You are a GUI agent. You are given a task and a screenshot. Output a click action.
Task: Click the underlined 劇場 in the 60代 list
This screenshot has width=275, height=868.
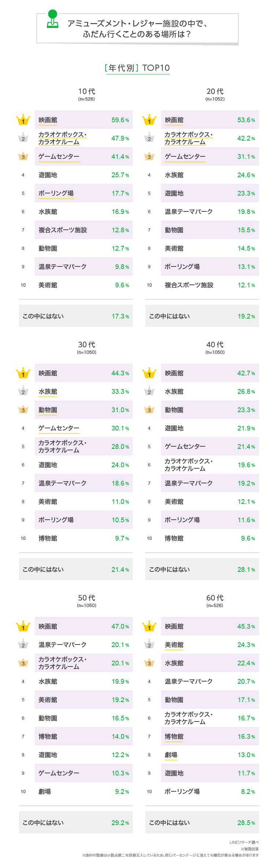(x=171, y=755)
